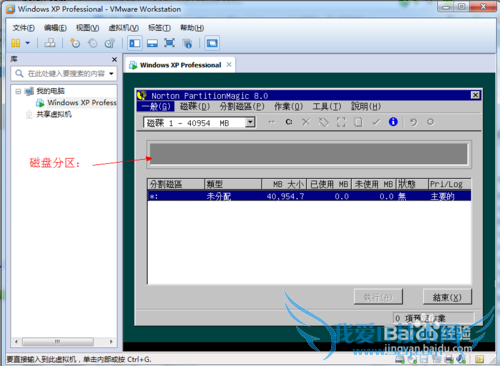Click the 執行(A) button
The image size is (500, 366).
(378, 297)
